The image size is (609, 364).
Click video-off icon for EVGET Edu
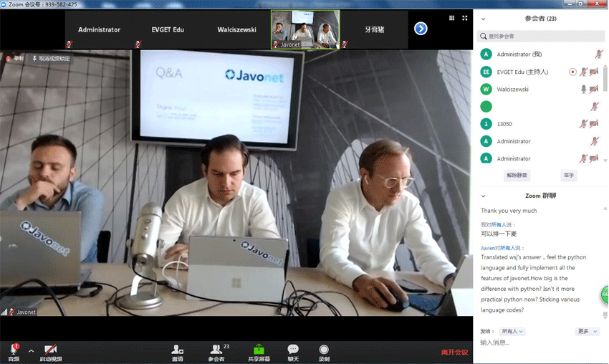click(x=594, y=72)
